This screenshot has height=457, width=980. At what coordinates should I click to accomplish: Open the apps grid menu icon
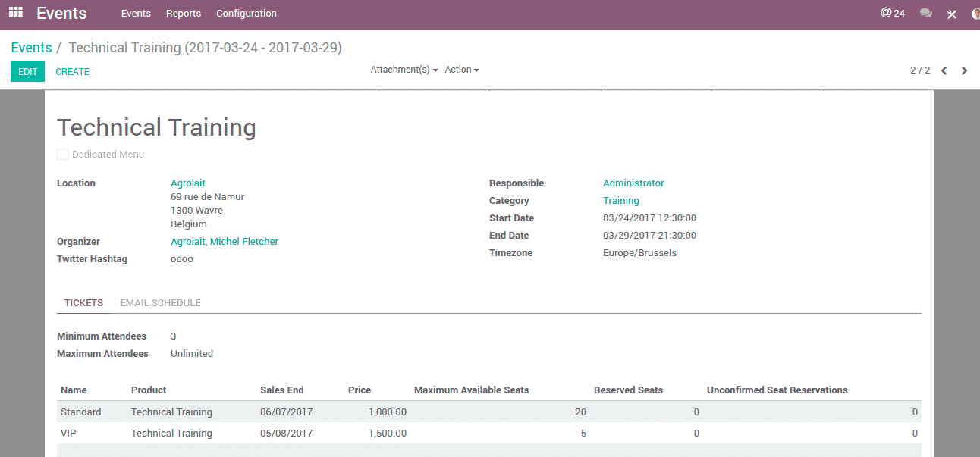click(16, 13)
